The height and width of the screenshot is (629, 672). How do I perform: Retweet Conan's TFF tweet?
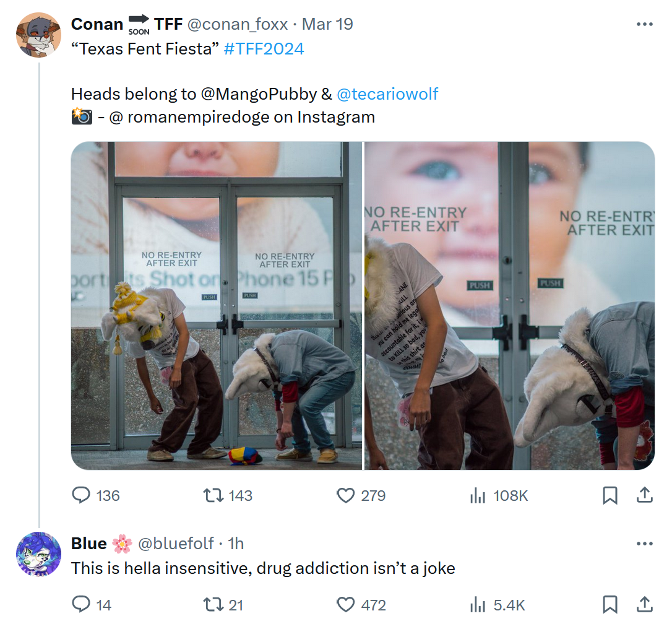213,495
